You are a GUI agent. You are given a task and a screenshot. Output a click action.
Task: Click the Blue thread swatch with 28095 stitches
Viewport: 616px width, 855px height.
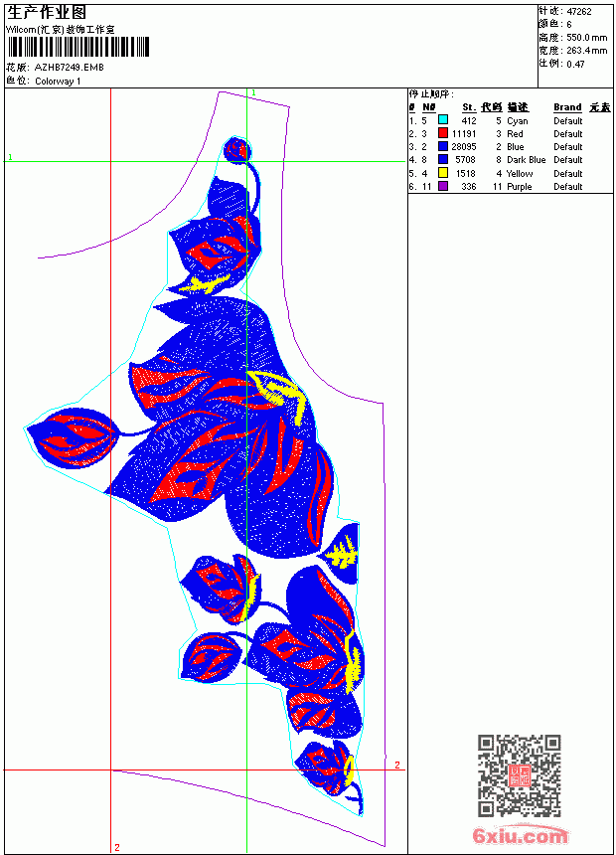(443, 146)
